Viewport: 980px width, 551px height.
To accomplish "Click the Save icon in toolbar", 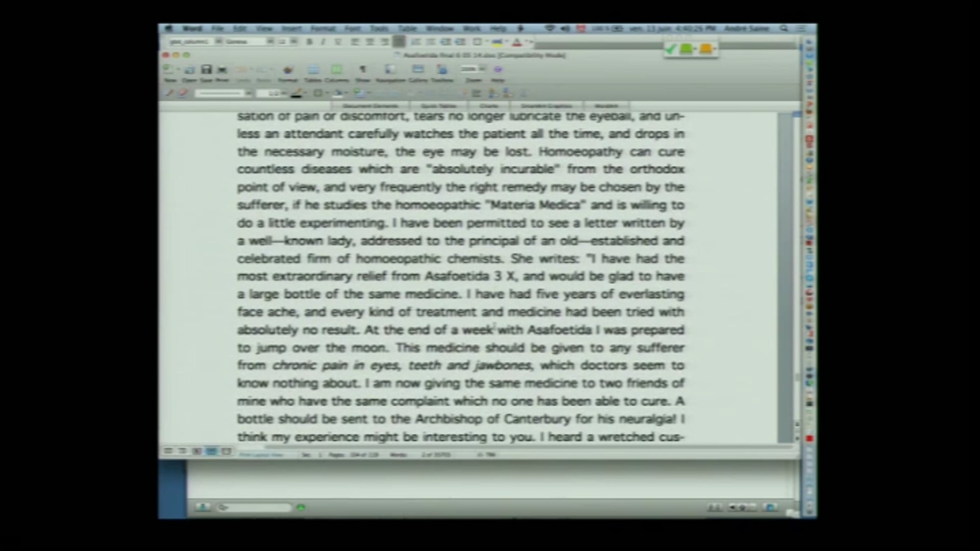I will pyautogui.click(x=206, y=69).
